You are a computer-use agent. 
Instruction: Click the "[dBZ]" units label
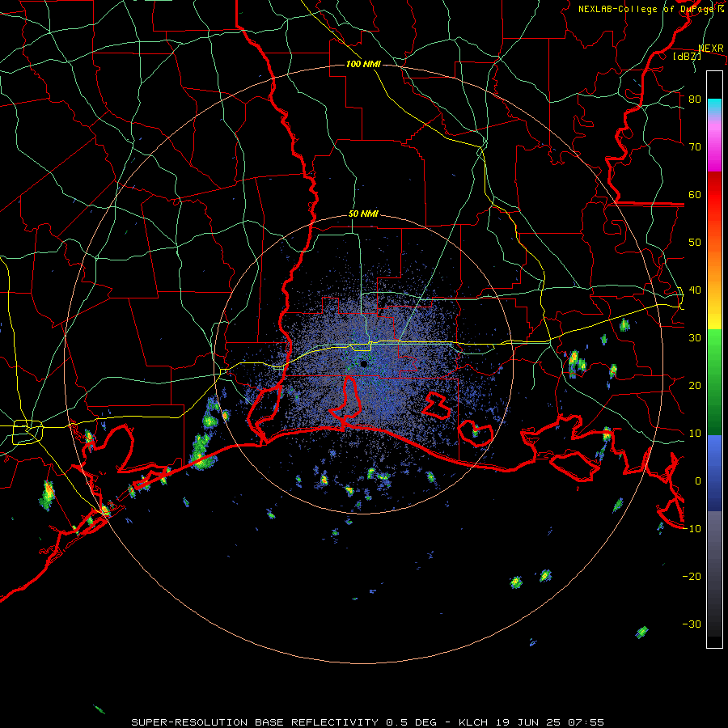[x=687, y=56]
